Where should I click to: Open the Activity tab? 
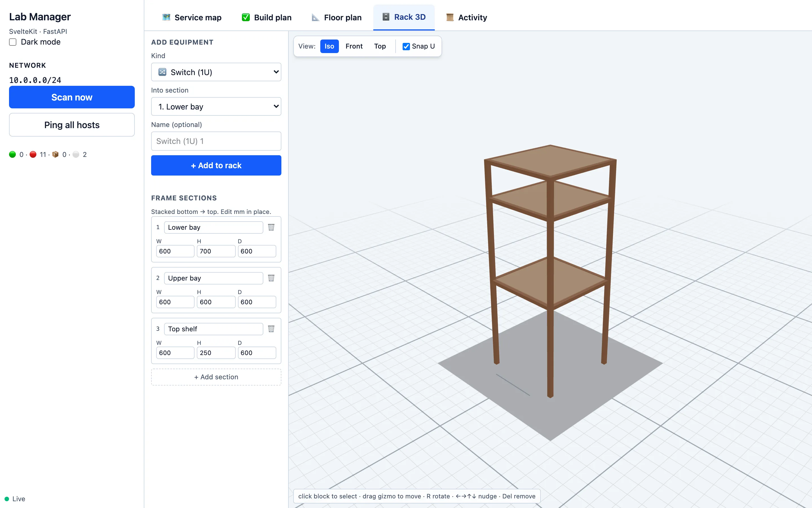pyautogui.click(x=466, y=17)
